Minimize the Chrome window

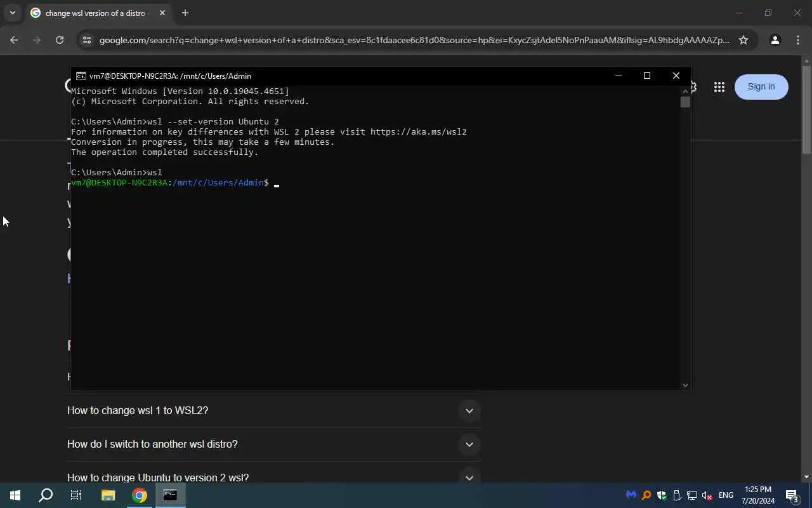click(x=739, y=13)
